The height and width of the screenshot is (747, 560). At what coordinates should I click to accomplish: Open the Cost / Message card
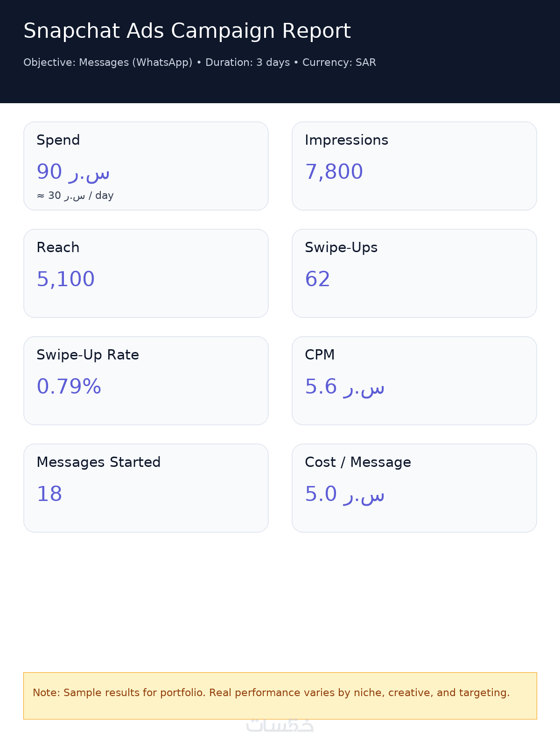pyautogui.click(x=414, y=488)
